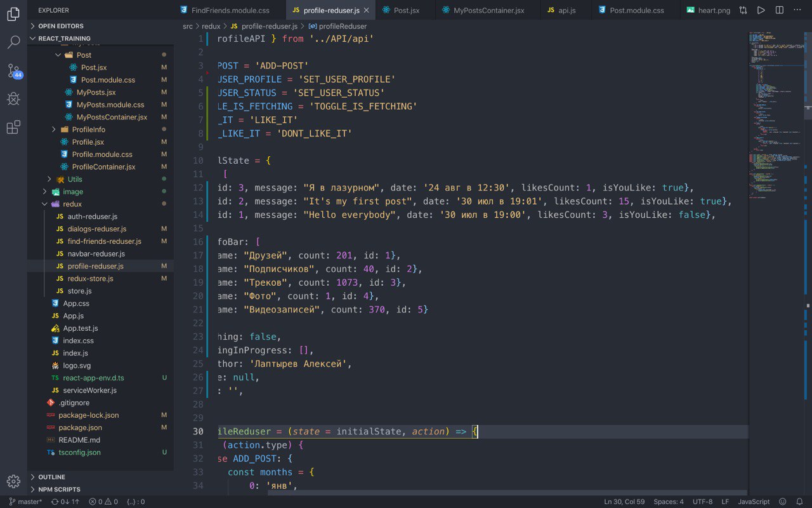Collapse the redux folder
The width and height of the screenshot is (812, 508).
72,204
